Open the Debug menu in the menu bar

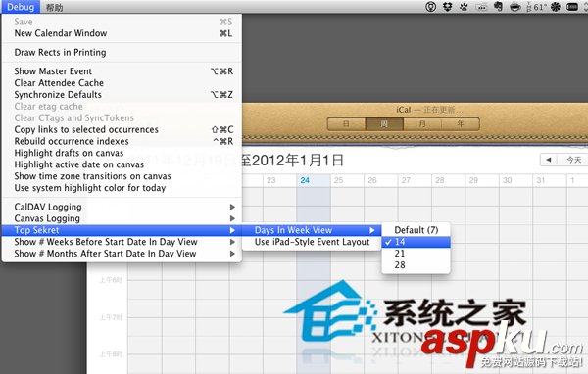[x=21, y=7]
